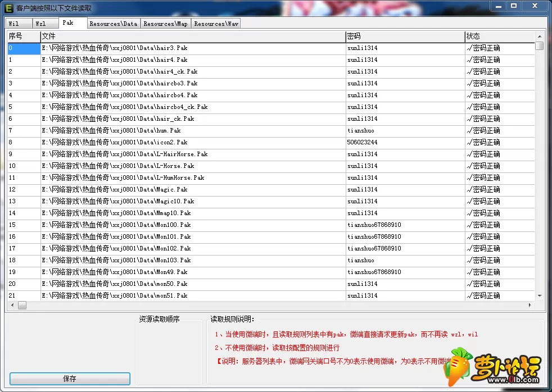
Task: Select the hair_ck.Pak file path
Action: 118,119
